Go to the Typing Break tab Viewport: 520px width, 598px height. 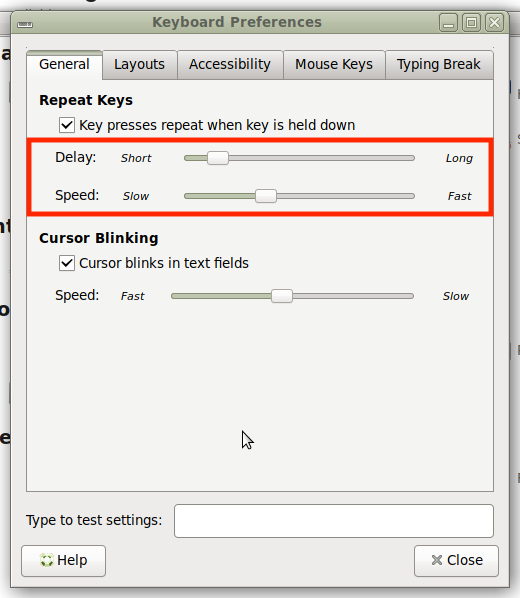439,64
